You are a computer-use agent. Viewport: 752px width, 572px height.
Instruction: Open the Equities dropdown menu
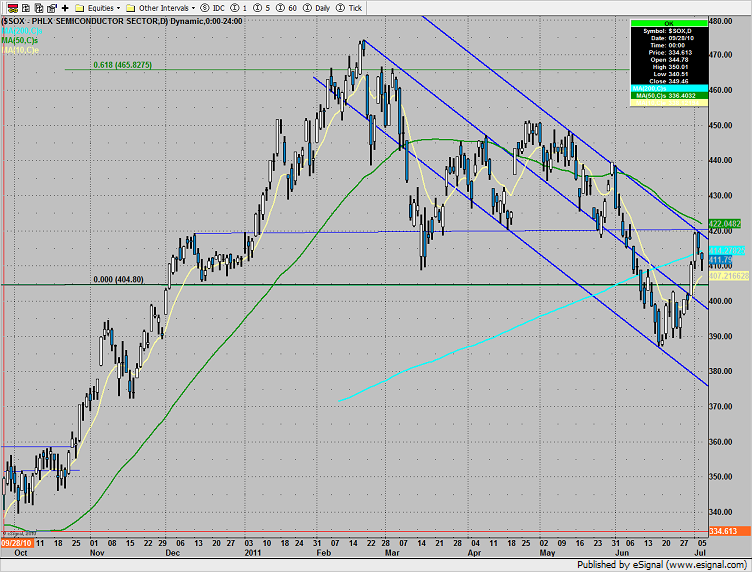coord(104,8)
